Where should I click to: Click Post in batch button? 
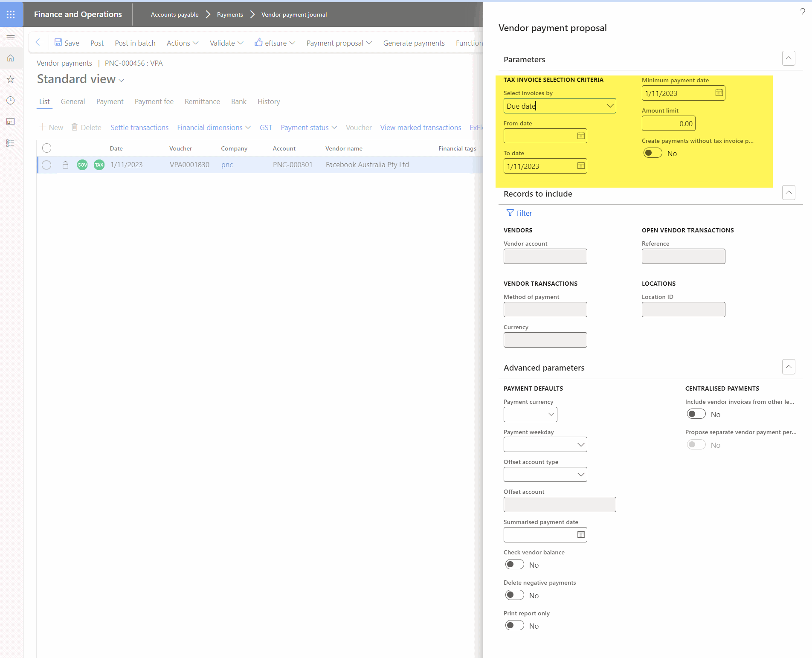[x=135, y=43]
